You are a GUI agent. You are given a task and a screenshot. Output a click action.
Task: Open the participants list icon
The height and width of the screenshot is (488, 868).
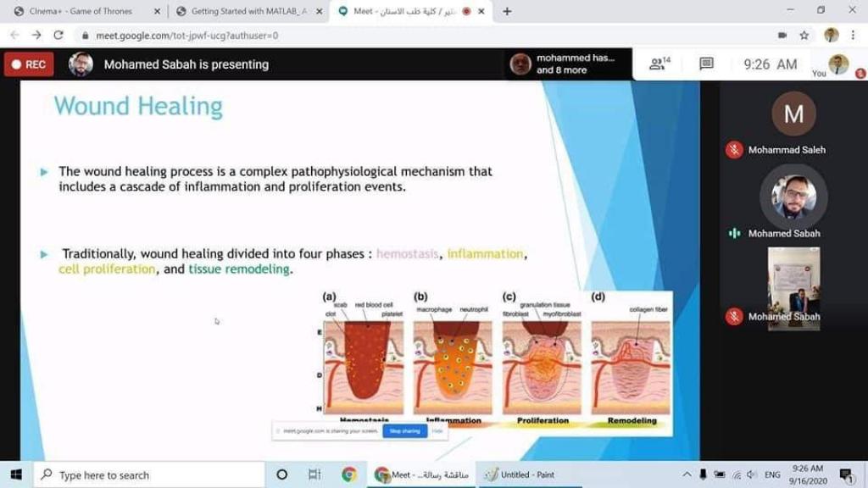[x=659, y=64]
